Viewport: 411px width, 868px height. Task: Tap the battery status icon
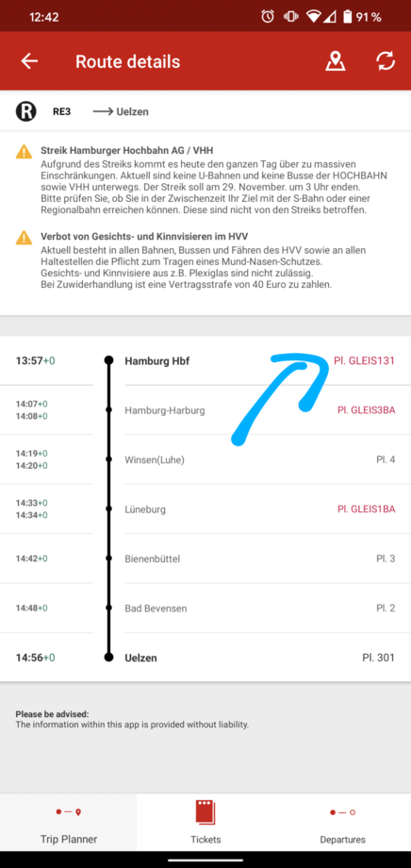[x=348, y=17]
